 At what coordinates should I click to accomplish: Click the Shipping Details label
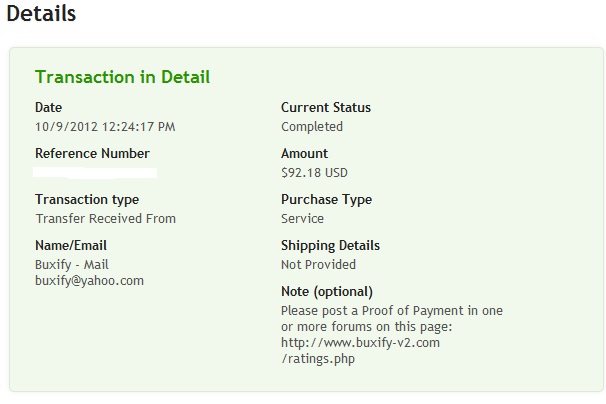point(330,245)
